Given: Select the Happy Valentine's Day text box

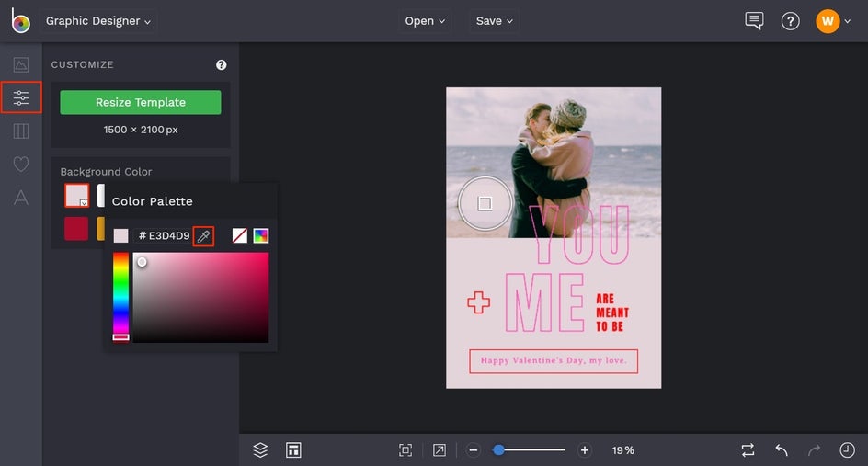Looking at the screenshot, I should pyautogui.click(x=554, y=361).
